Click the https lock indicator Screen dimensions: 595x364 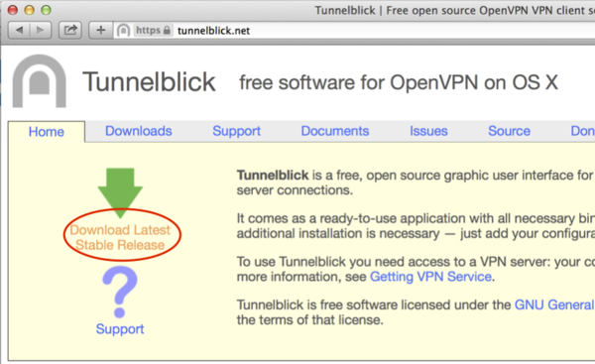[x=153, y=31]
